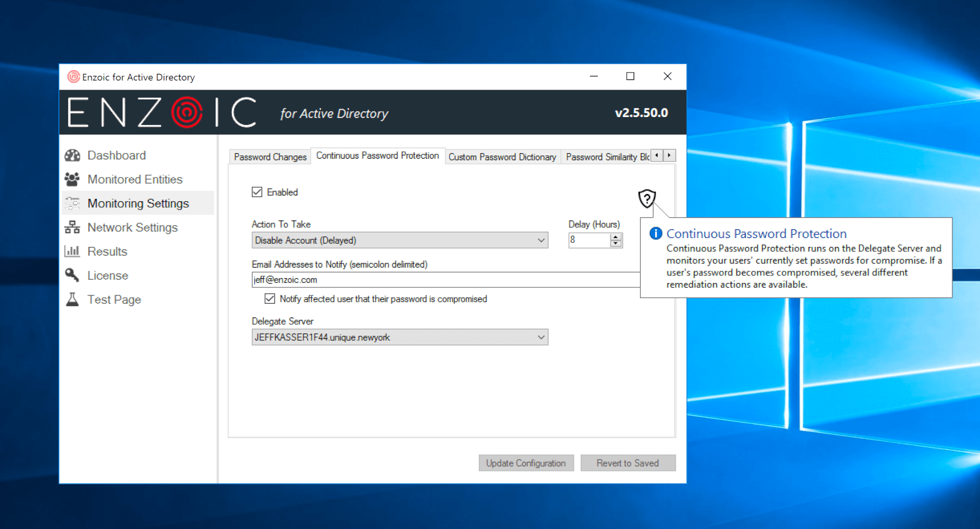Click the 'Action To Take' label
The height and width of the screenshot is (529, 980).
point(281,224)
